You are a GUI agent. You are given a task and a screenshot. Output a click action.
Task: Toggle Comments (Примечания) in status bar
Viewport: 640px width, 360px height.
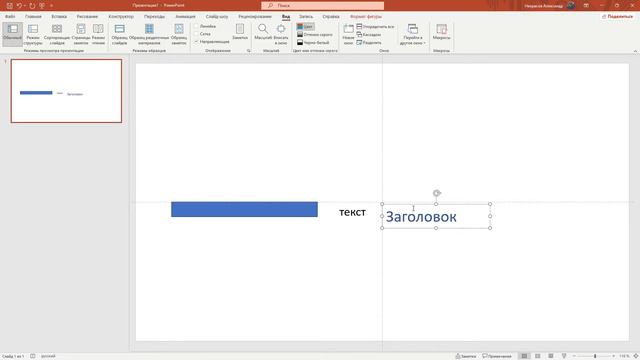(497, 356)
